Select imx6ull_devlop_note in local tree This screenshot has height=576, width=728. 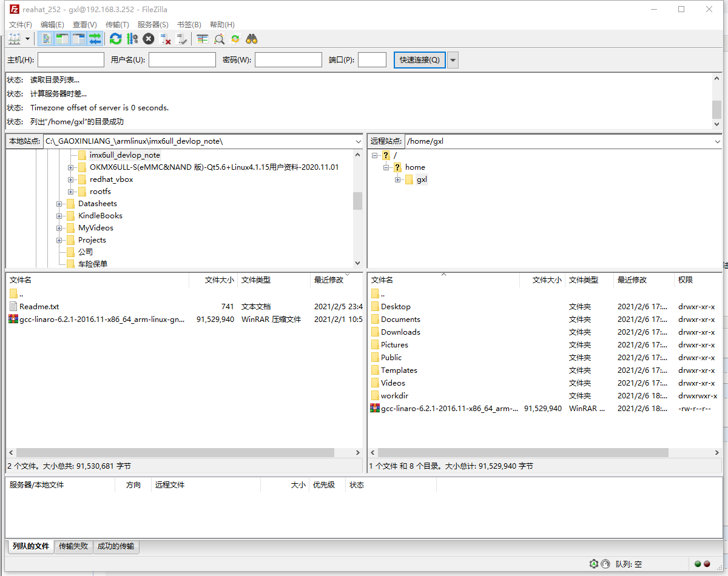click(x=125, y=155)
